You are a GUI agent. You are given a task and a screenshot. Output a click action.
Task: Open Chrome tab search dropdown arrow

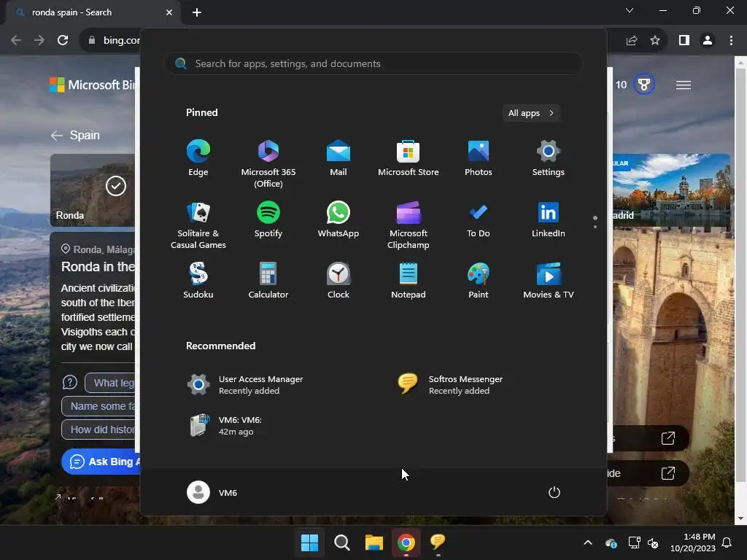(x=630, y=10)
